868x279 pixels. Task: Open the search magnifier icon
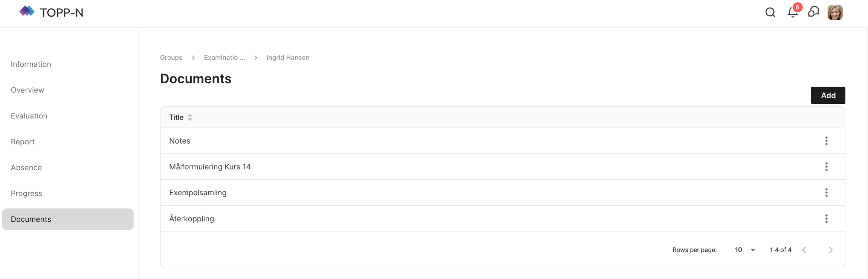click(x=770, y=12)
